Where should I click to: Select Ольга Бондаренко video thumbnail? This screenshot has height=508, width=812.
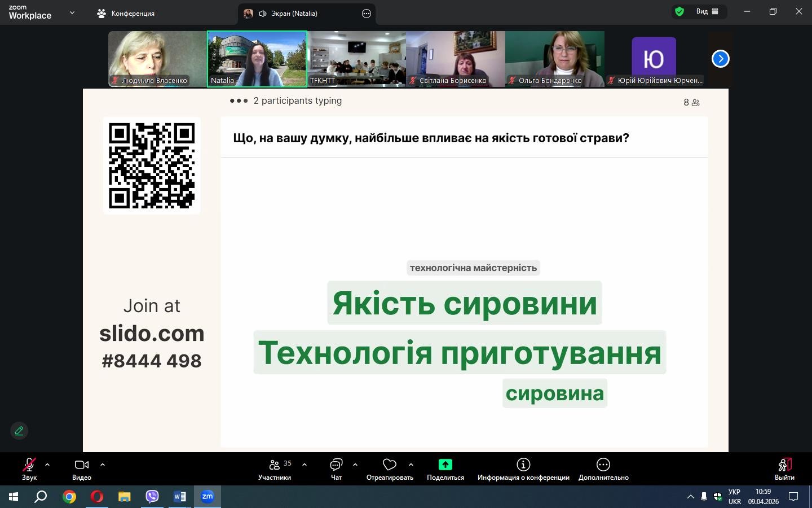pos(554,59)
